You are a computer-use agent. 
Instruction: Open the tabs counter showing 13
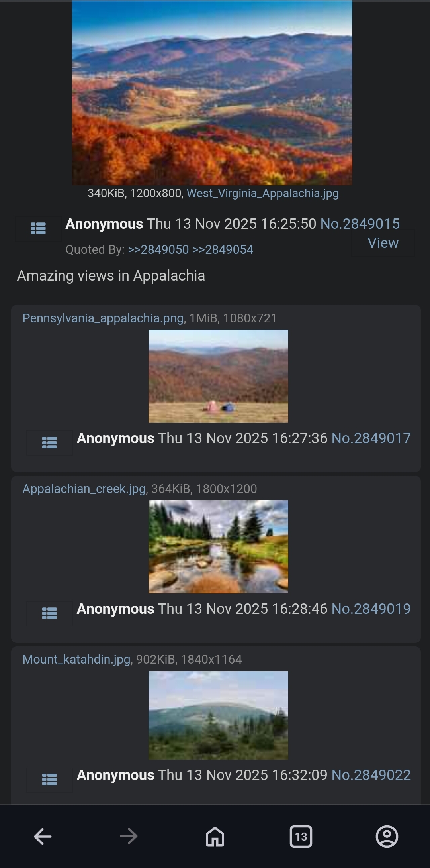[301, 836]
